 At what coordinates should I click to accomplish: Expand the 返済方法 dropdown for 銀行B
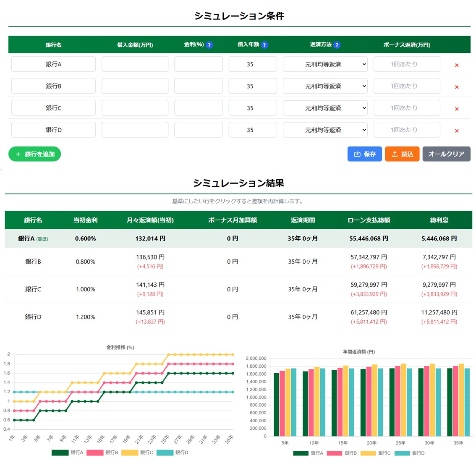pos(325,86)
